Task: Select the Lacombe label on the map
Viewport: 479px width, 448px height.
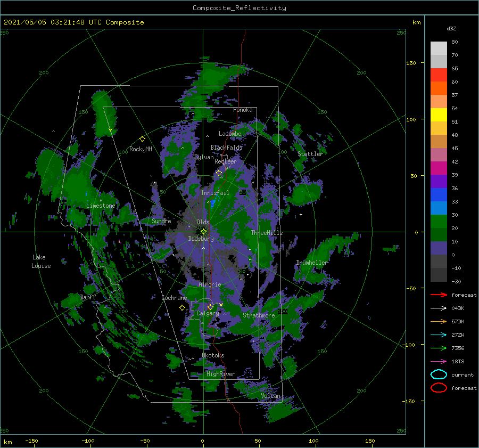Action: coord(230,134)
